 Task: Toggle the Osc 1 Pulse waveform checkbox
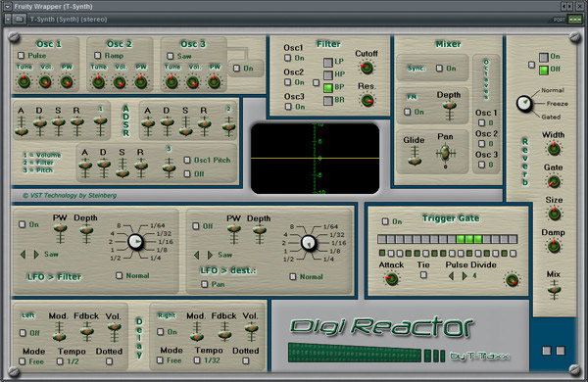22,56
